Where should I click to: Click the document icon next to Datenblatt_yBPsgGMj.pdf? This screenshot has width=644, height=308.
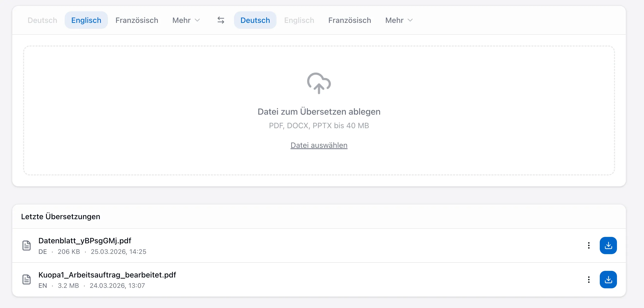click(x=27, y=246)
